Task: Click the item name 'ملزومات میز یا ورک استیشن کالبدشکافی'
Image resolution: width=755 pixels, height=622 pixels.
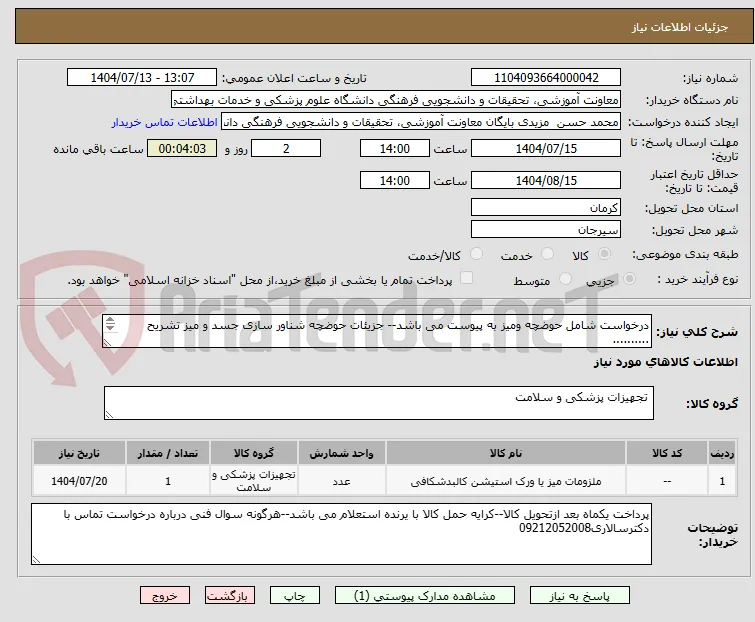Action: point(506,481)
